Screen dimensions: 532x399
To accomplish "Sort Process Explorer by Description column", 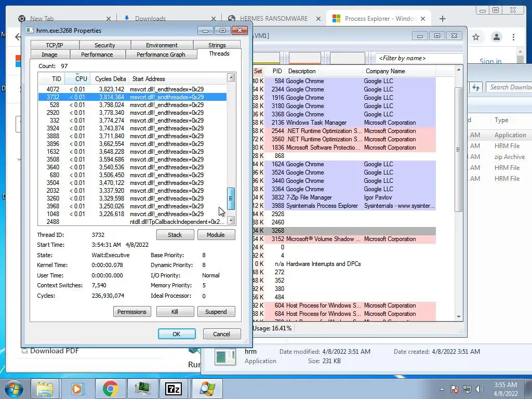I will 324,71.
